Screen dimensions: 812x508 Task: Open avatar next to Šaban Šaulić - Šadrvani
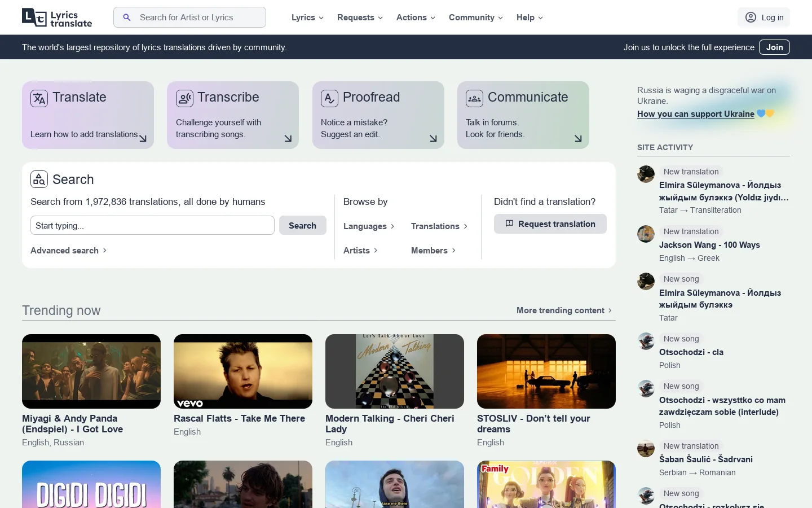[646, 448]
